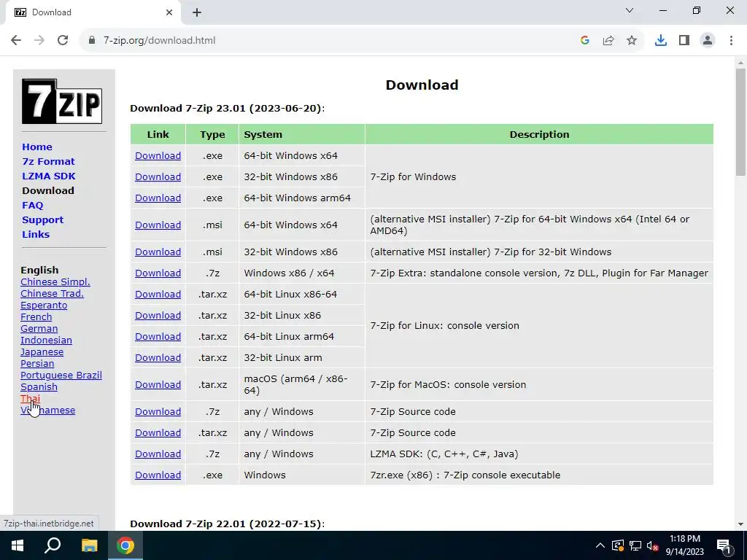The height and width of the screenshot is (560, 747).
Task: Download .tar.xz for 32-bit Linux arm
Action: [x=158, y=357]
